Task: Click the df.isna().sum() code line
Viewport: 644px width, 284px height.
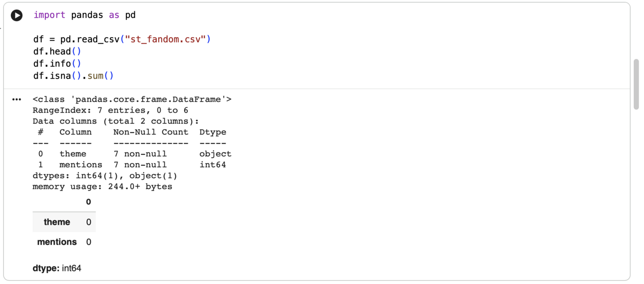Action: click(x=73, y=76)
